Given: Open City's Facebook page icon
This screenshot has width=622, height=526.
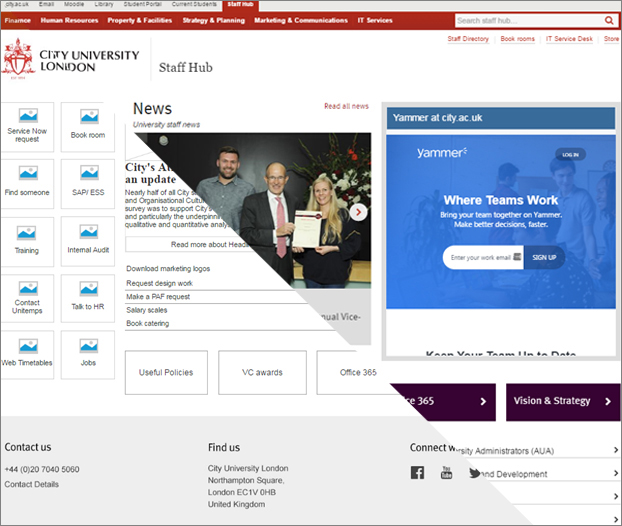Looking at the screenshot, I should pos(417,473).
